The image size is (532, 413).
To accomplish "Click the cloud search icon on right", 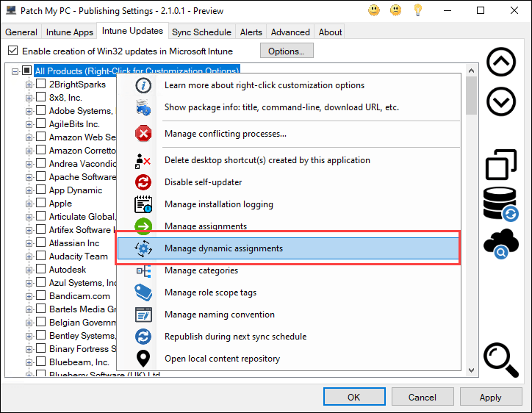I will click(x=501, y=244).
